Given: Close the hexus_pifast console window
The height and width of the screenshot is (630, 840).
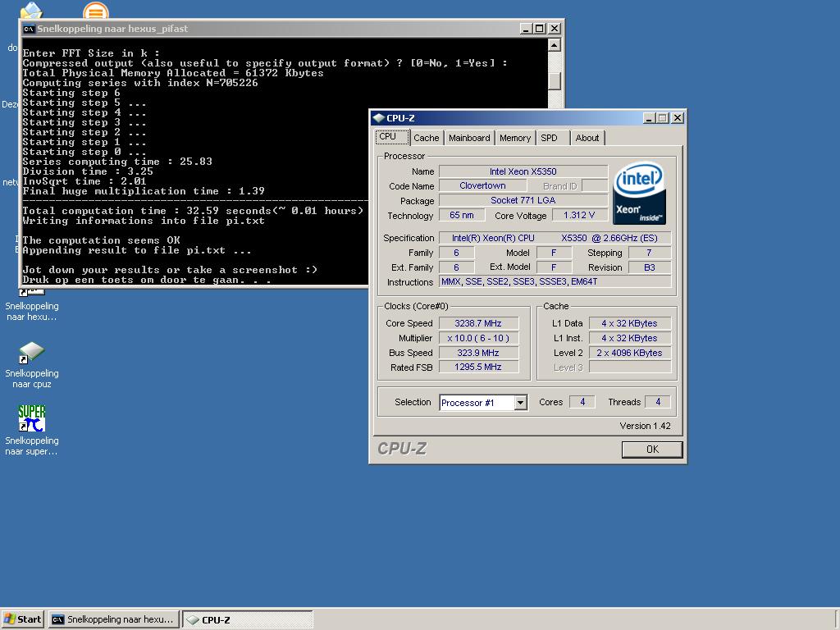Looking at the screenshot, I should pos(555,29).
